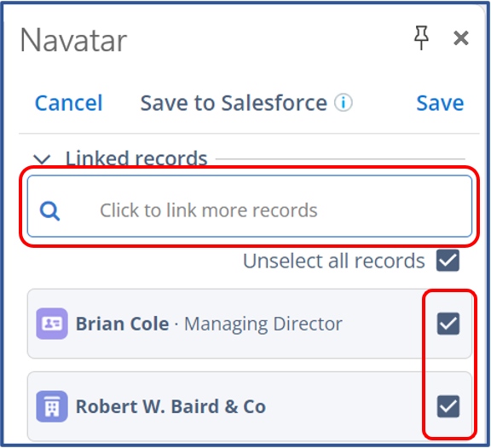Open the info icon beside Save to Salesforce
The width and height of the screenshot is (491, 448).
pyautogui.click(x=344, y=102)
